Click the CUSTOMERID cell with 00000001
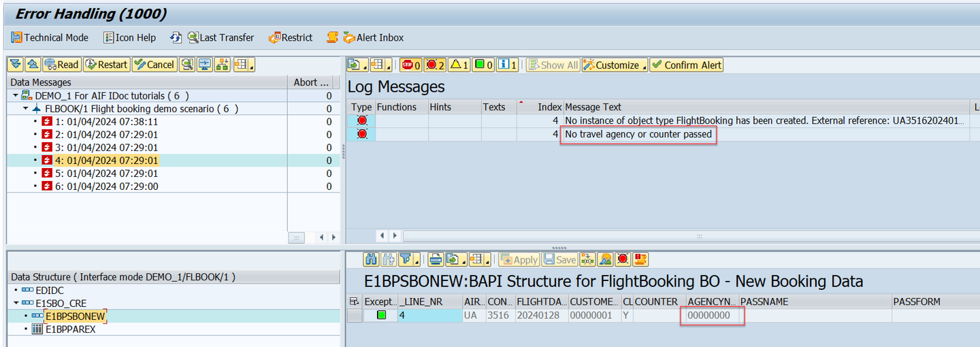Screen dimensions: 980x347 pyautogui.click(x=593, y=315)
